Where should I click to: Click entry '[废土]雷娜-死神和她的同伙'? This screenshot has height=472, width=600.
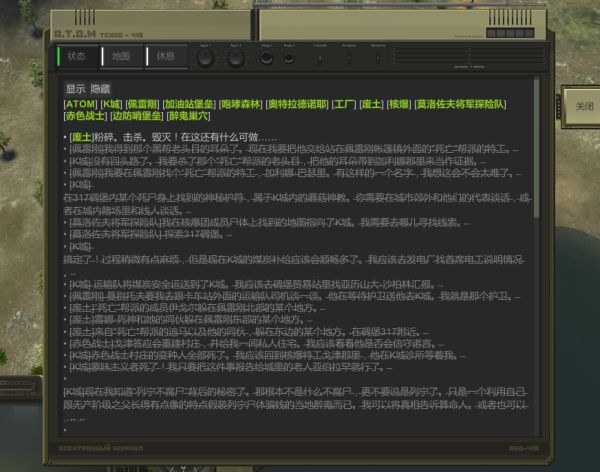click(191, 320)
